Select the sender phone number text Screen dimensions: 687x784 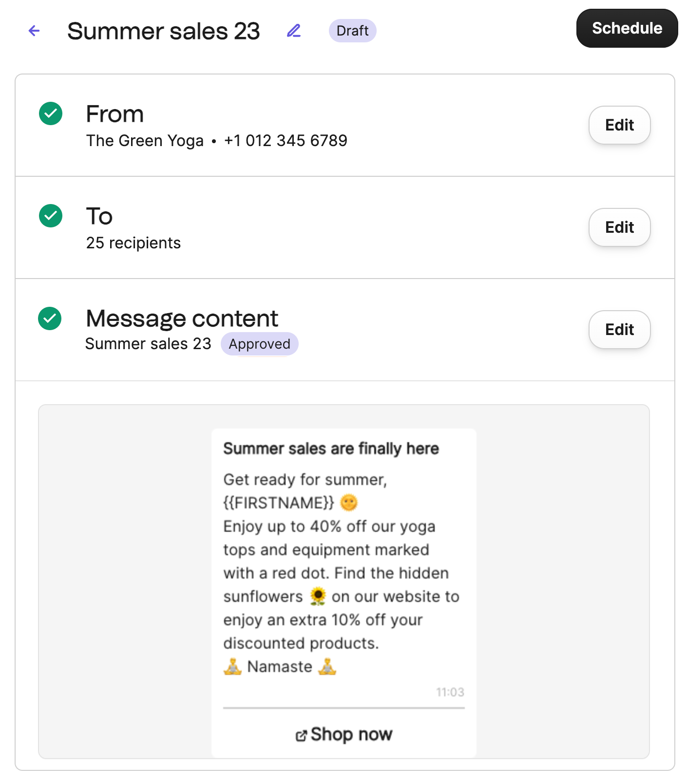[286, 141]
